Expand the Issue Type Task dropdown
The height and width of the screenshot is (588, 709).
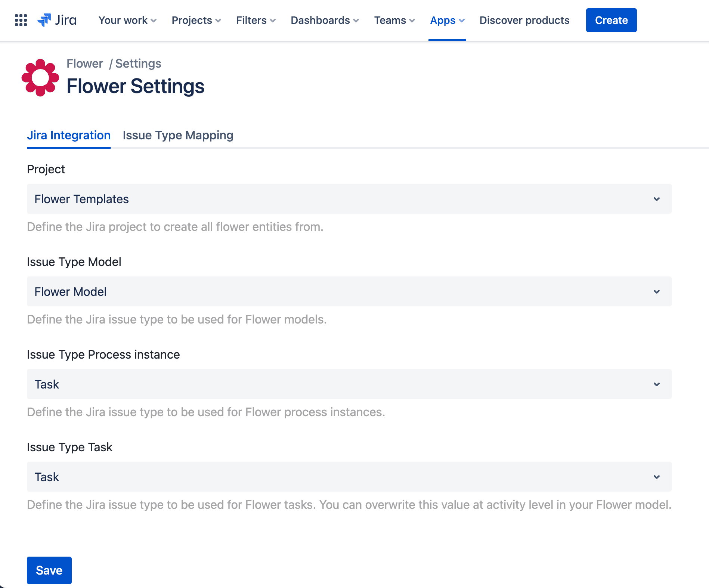click(349, 477)
